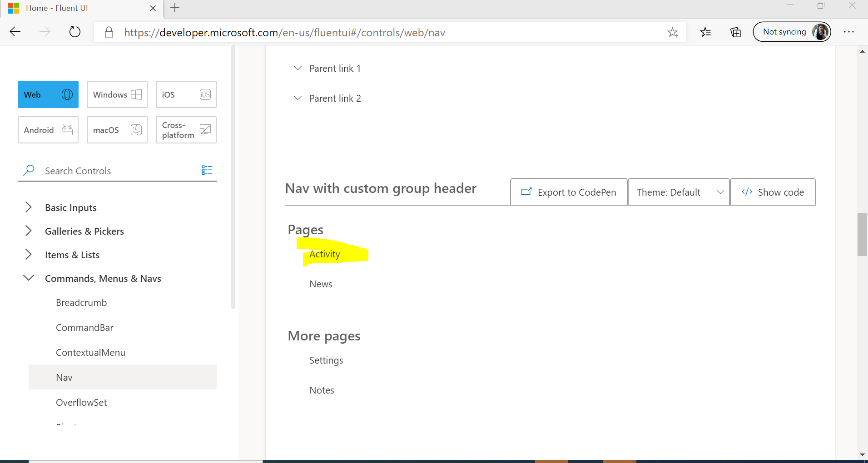Select Nav in the sidebar
The height and width of the screenshot is (463, 868).
[x=123, y=377]
